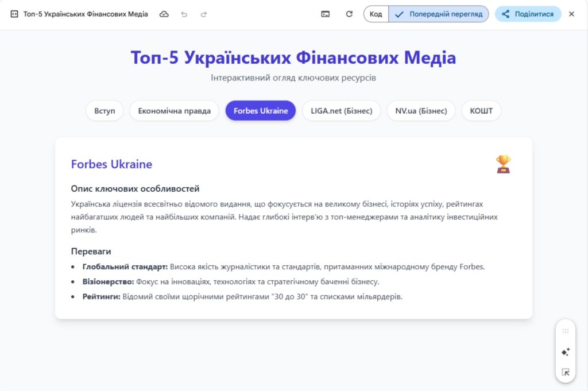Click the trophy icon on Forbes Ukraine card

pos(504,165)
